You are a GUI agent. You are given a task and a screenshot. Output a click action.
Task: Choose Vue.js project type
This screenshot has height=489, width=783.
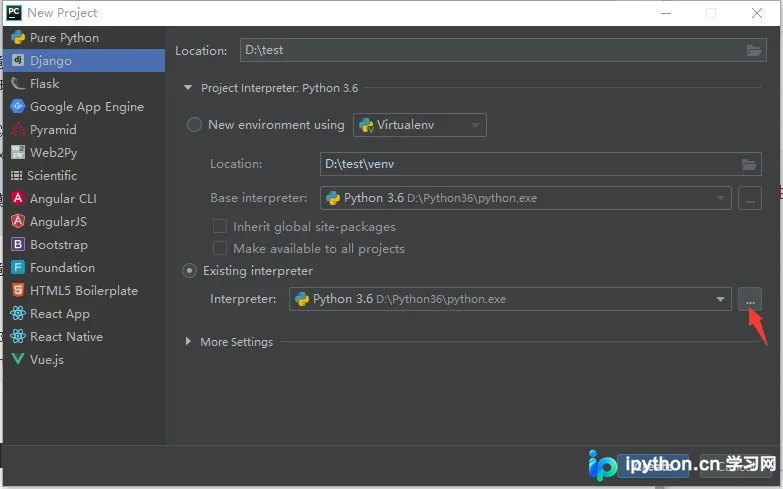coord(84,359)
